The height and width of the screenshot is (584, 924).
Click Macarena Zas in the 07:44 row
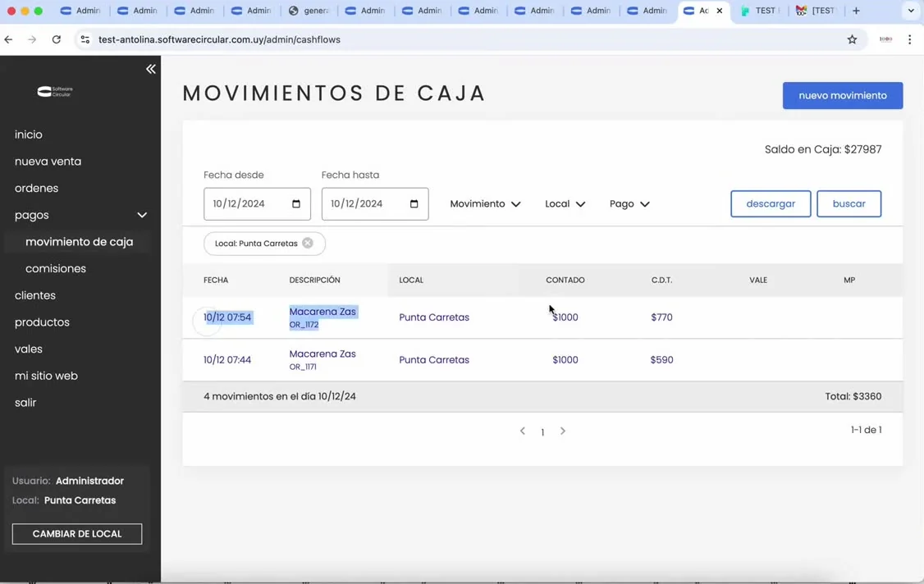(322, 354)
